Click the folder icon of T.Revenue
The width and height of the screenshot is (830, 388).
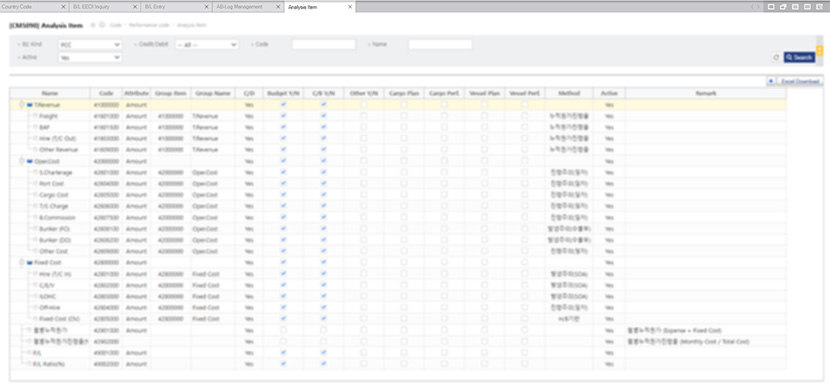pos(30,105)
